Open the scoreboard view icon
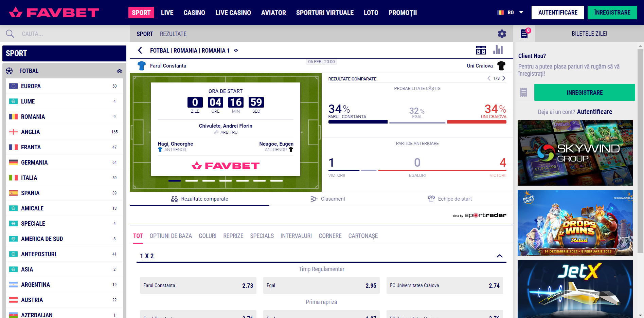The width and height of the screenshot is (644, 318). pyautogui.click(x=481, y=50)
